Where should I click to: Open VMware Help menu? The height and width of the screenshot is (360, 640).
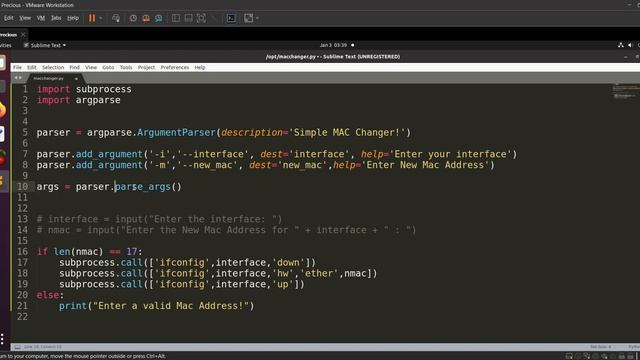coord(73,18)
